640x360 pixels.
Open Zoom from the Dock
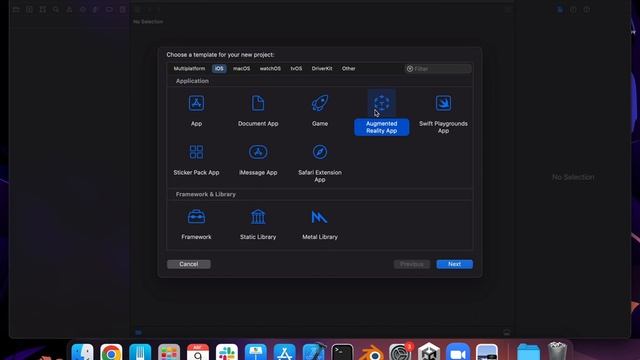[x=458, y=353]
